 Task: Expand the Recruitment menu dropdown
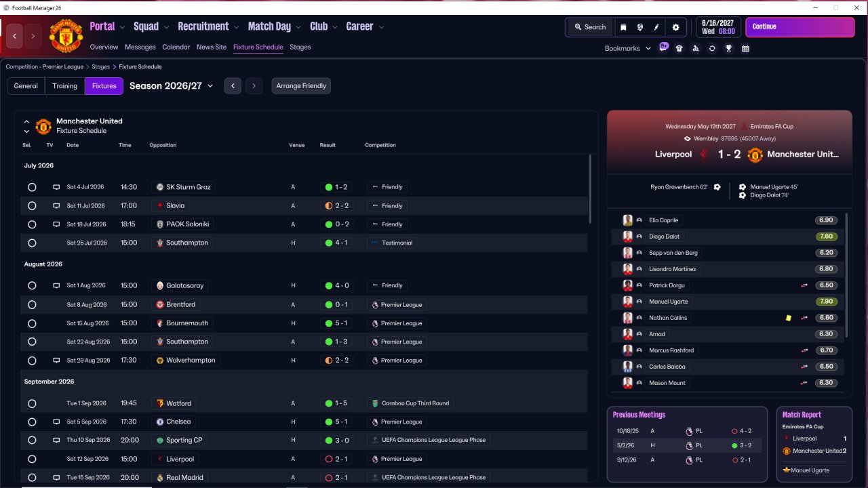[x=236, y=27]
